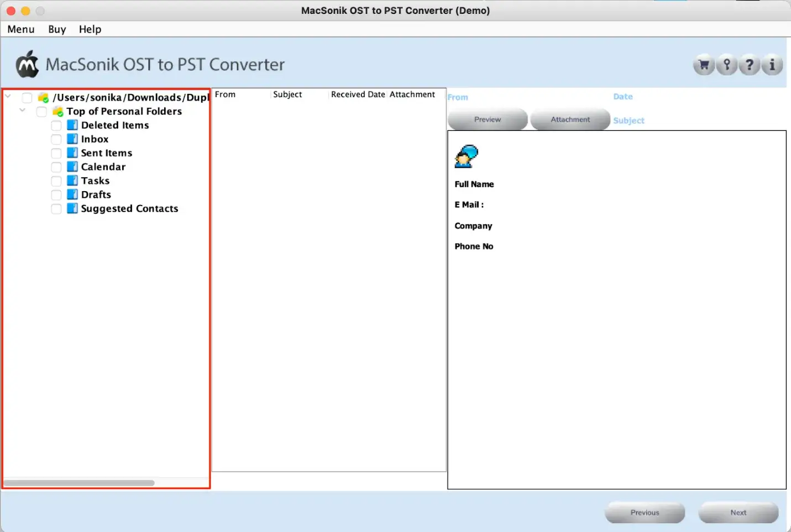Click the blue From label in preview header
791x532 pixels.
[x=458, y=97]
